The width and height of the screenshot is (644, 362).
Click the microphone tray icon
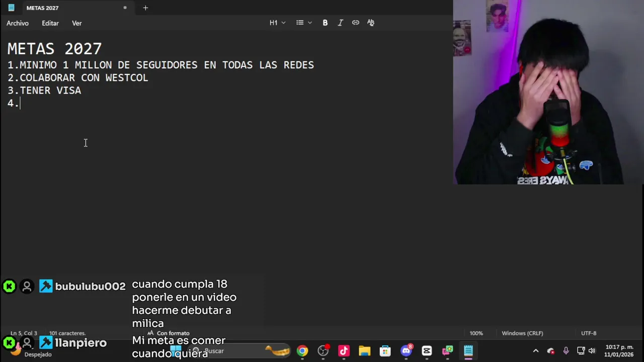(566, 351)
